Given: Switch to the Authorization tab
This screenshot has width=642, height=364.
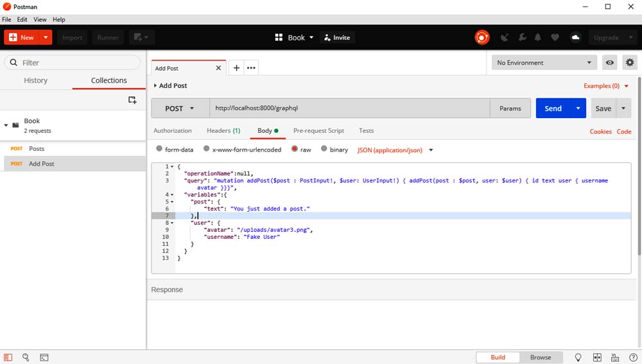Looking at the screenshot, I should point(172,130).
